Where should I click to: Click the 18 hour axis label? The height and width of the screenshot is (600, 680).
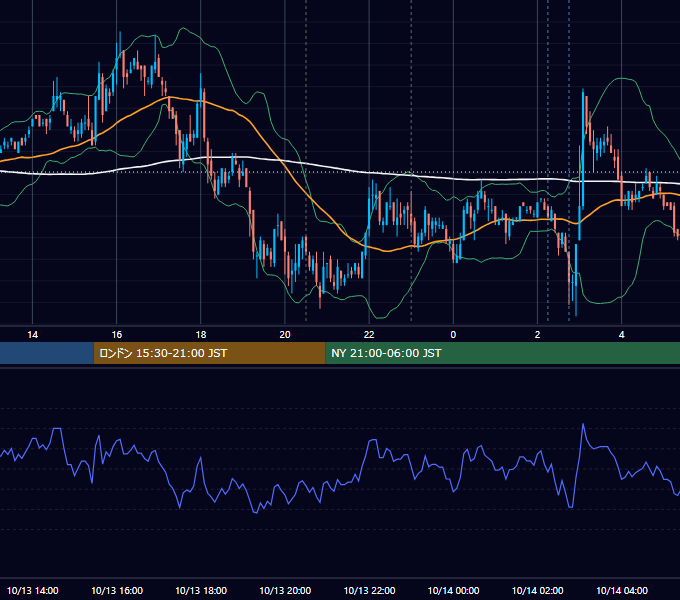pyautogui.click(x=201, y=335)
